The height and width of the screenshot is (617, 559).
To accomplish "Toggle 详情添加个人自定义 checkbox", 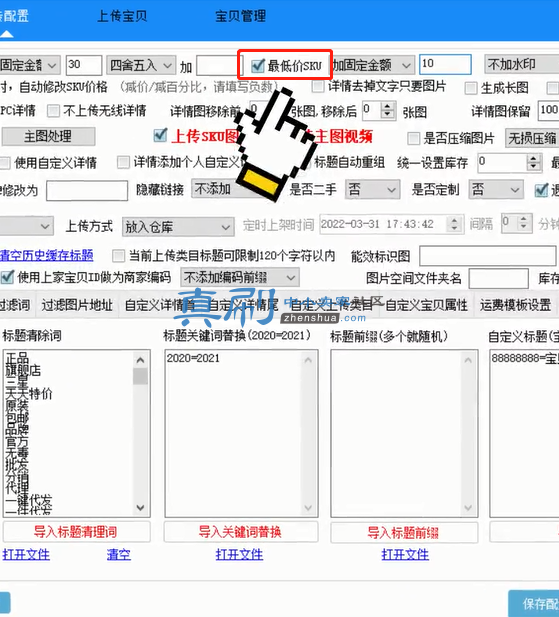I will coord(124,162).
